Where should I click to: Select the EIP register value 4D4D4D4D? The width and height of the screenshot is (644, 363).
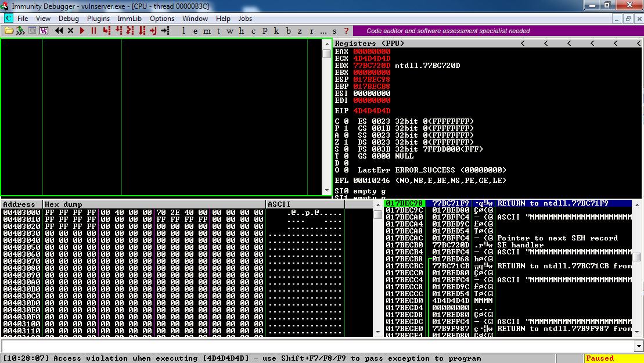pyautogui.click(x=372, y=111)
